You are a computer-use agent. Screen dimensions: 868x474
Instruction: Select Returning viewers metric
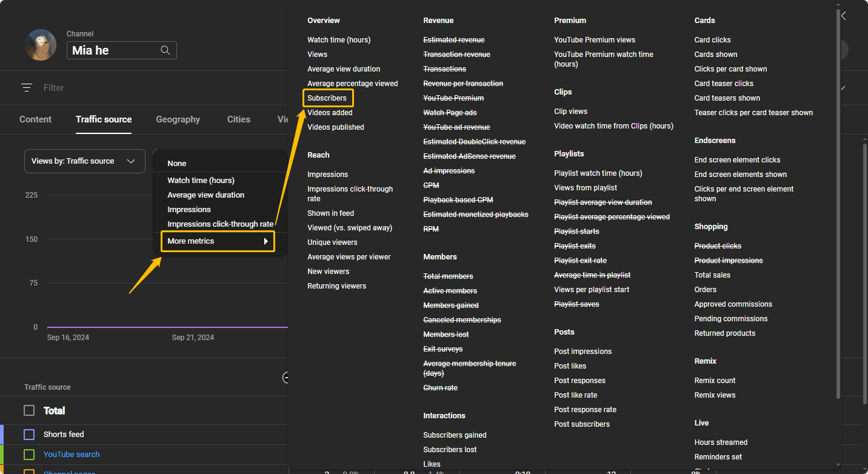[x=336, y=286]
